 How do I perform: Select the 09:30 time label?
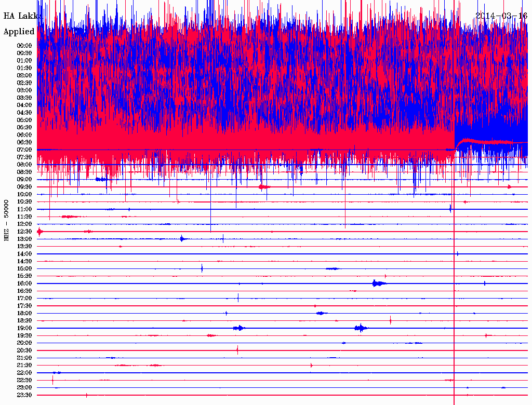pos(24,187)
